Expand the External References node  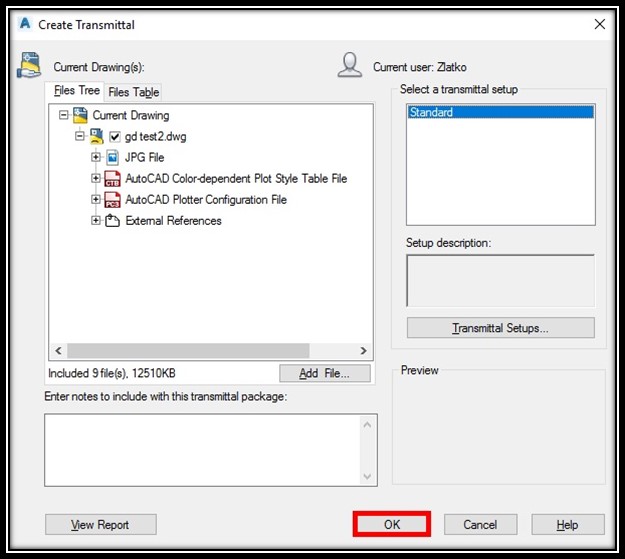click(96, 220)
